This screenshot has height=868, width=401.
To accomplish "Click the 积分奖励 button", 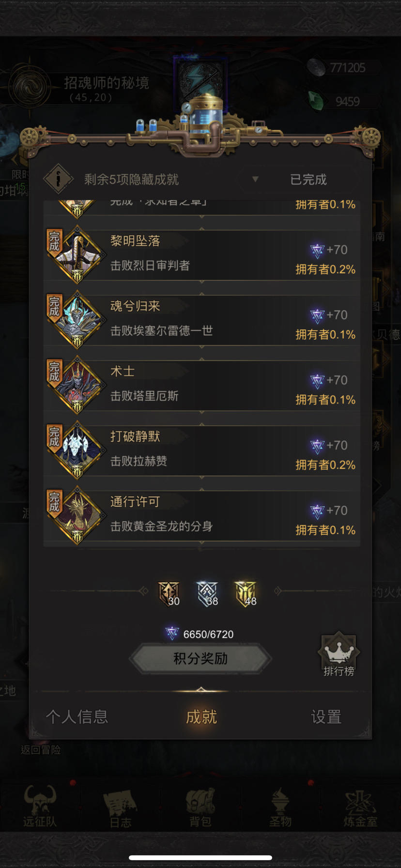I will click(200, 658).
